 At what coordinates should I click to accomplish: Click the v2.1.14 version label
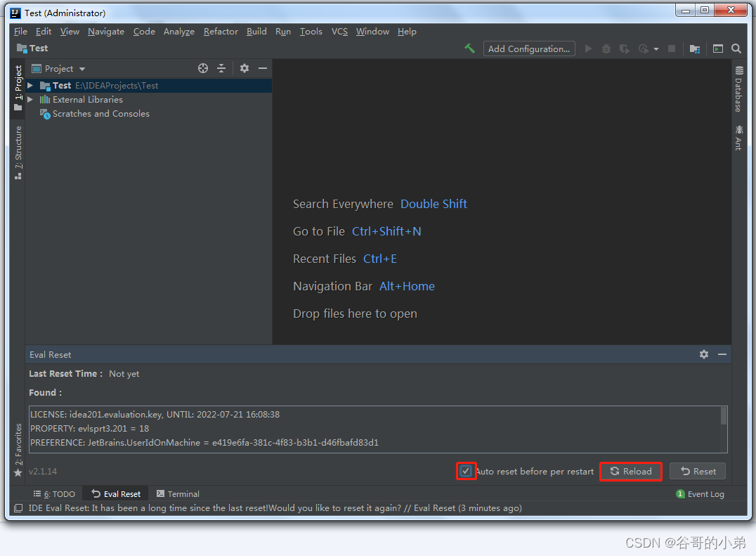point(42,472)
